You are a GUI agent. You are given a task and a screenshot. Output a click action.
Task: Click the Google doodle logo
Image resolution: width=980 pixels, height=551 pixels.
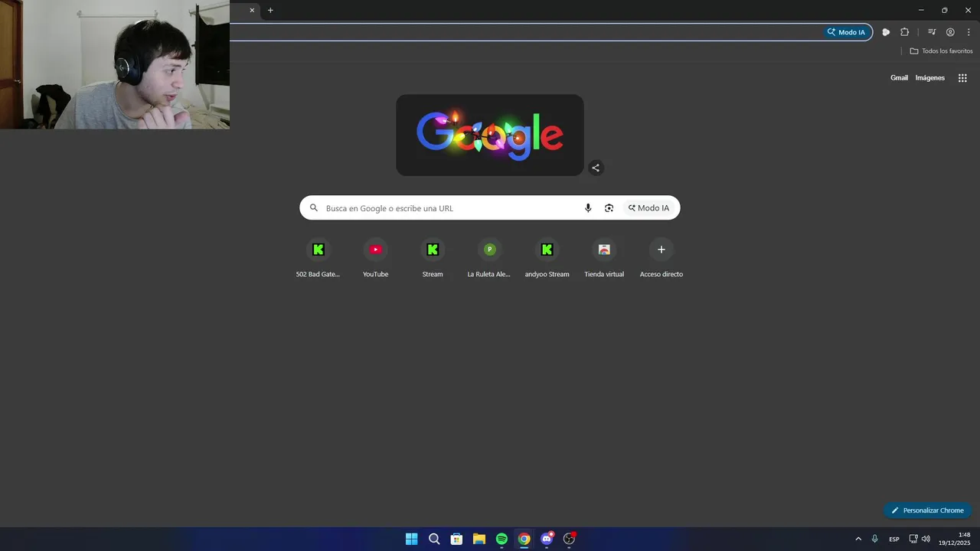point(490,135)
